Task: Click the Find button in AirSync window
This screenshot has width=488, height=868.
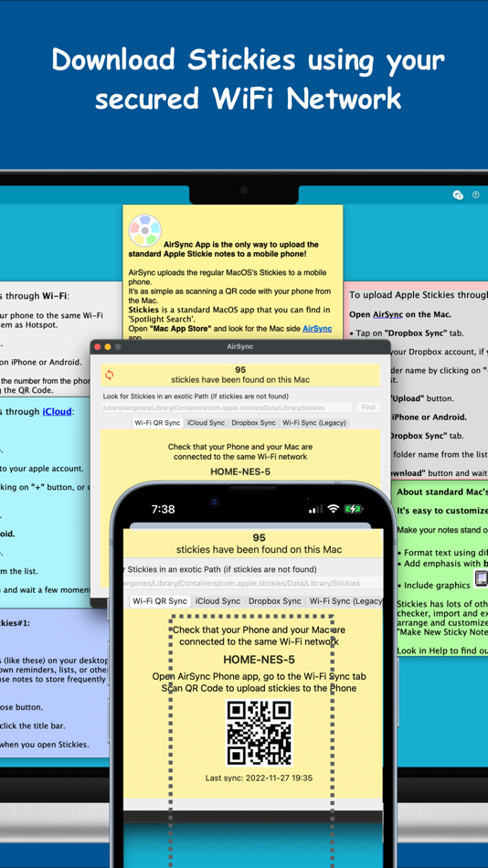Action: [x=367, y=408]
